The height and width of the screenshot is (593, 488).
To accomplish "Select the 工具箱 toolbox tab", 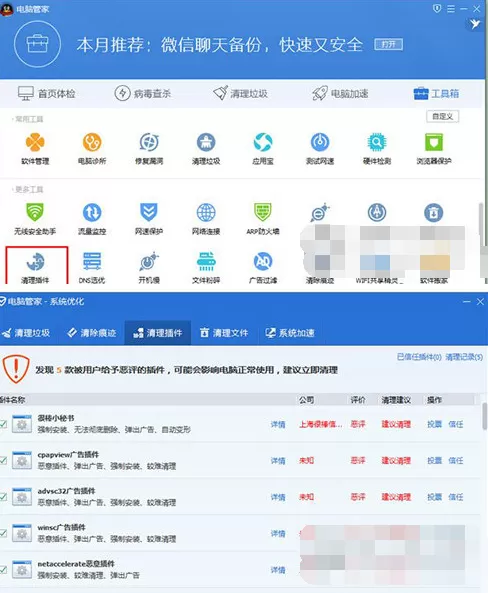I will point(436,93).
